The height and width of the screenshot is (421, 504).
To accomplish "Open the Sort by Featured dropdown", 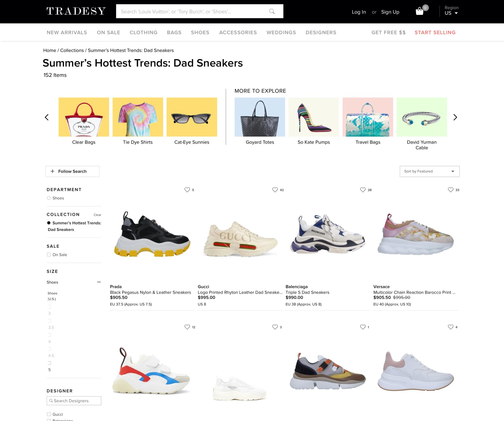I will (429, 171).
